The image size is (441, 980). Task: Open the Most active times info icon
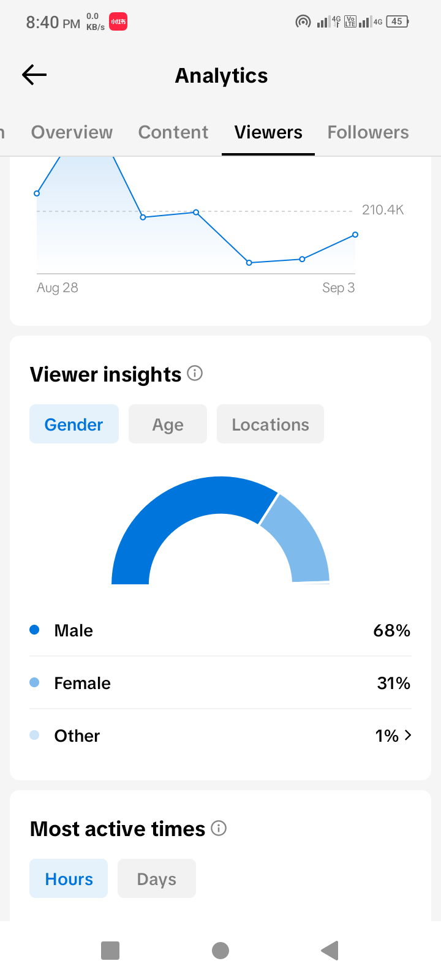pyautogui.click(x=219, y=828)
